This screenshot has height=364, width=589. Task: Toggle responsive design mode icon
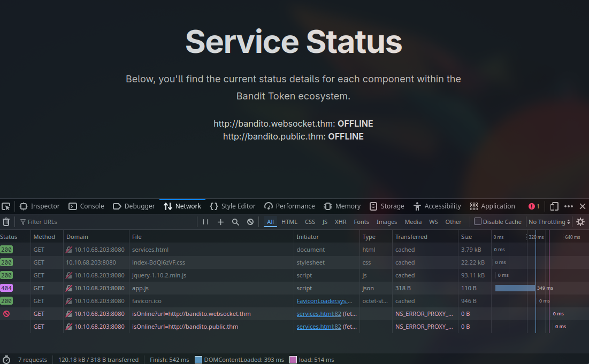[554, 206]
